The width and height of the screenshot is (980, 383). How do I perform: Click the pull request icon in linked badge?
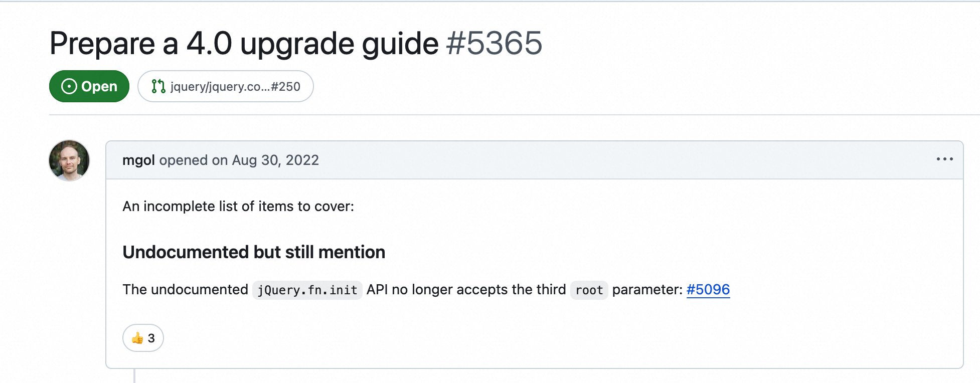point(158,86)
